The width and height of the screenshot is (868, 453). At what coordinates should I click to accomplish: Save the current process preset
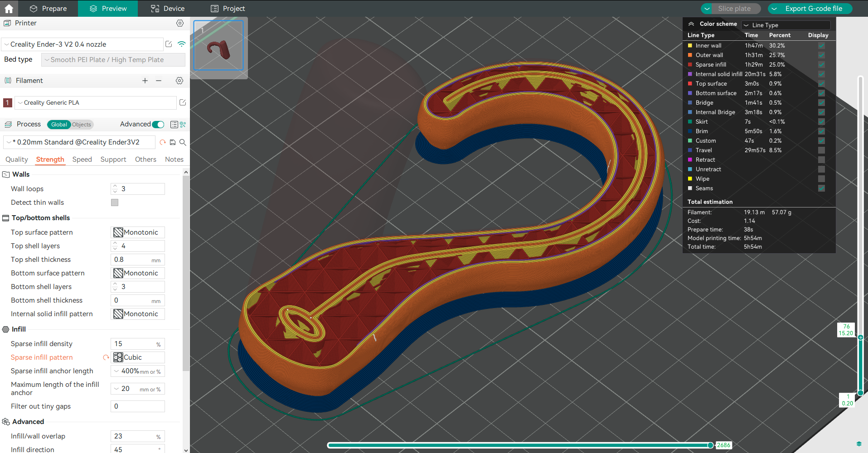tap(173, 142)
